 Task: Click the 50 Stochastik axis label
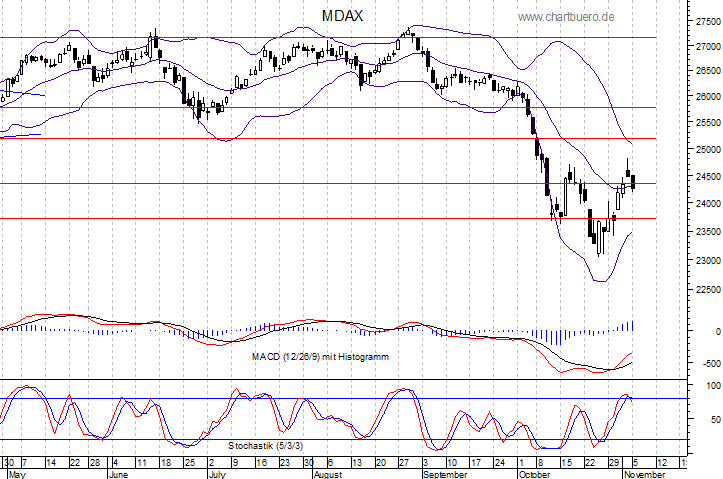(712, 420)
